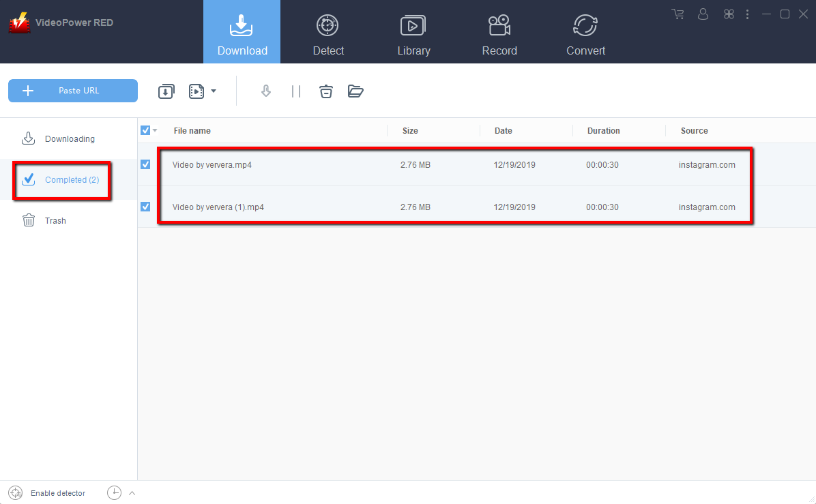Sort by the Date column header

504,131
